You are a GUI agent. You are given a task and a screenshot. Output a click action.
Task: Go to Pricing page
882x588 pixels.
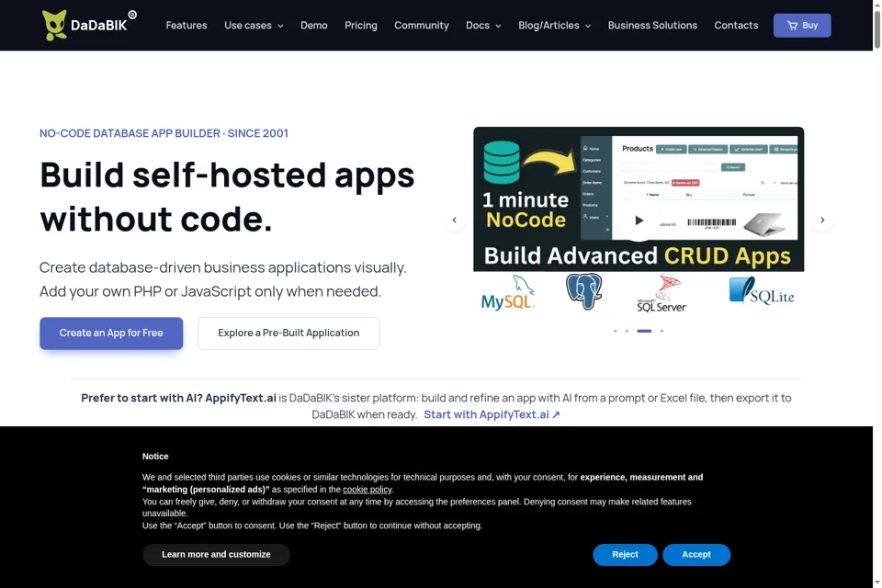point(361,26)
